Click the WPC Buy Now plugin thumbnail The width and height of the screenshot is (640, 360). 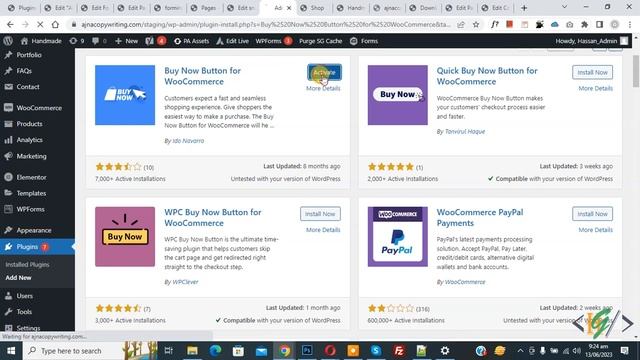pos(125,237)
